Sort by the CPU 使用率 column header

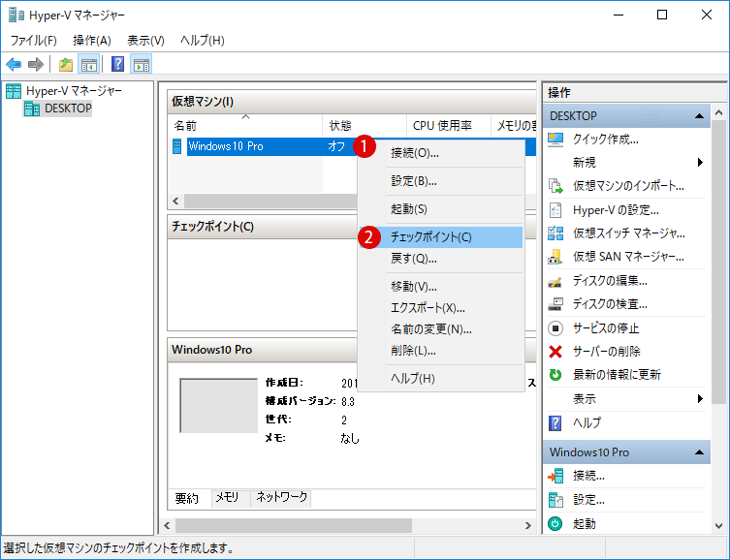(x=448, y=126)
